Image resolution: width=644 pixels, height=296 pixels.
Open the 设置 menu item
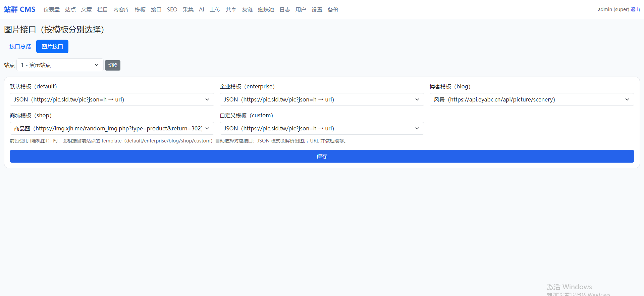[317, 10]
